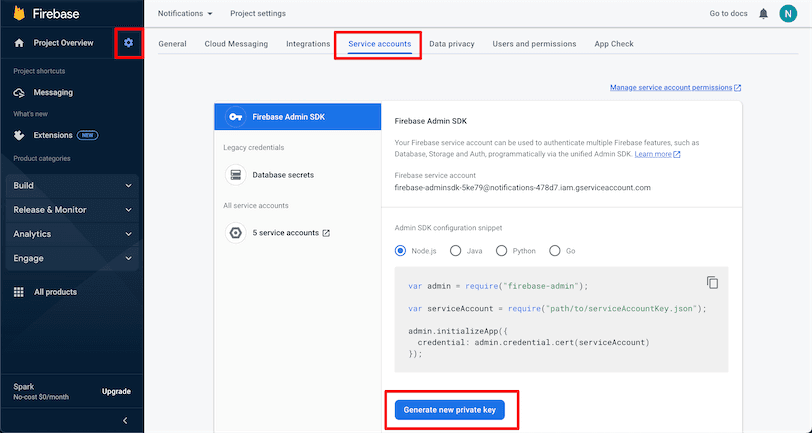Switch to the App Check tab
Screen dimensions: 812x433
click(614, 44)
